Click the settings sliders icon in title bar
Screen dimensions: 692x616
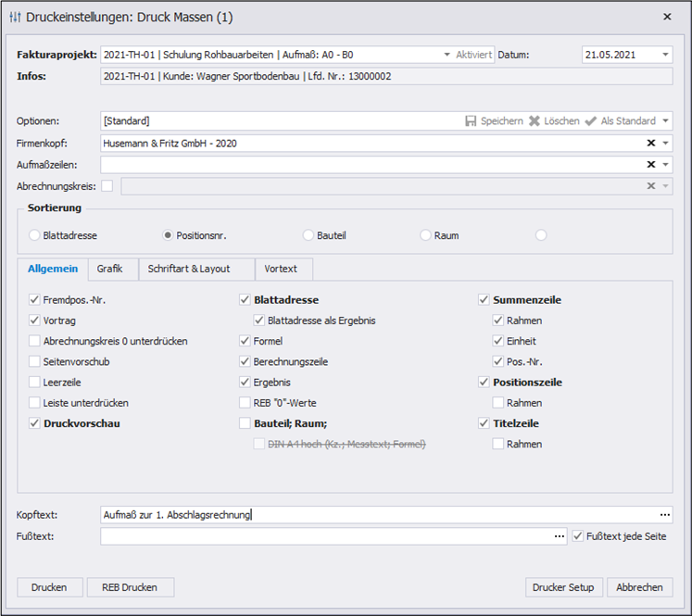(15, 17)
